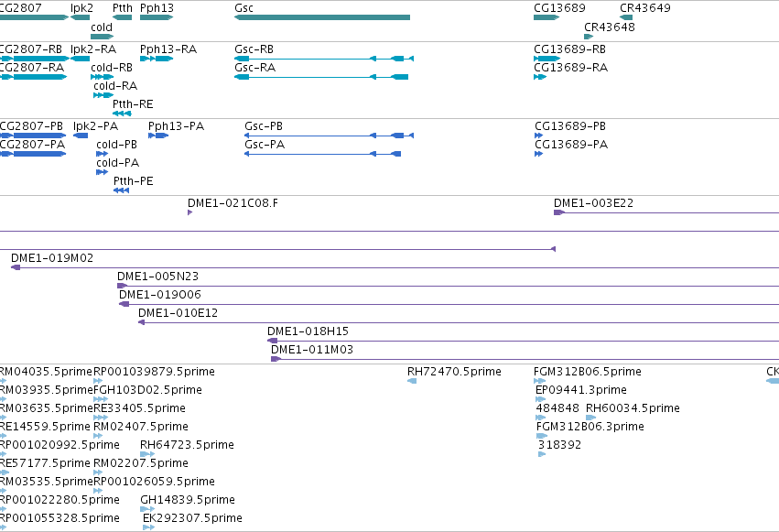This screenshot has width=779, height=532.
Task: Click the DME1-018H15 clone arrow
Action: [272, 341]
